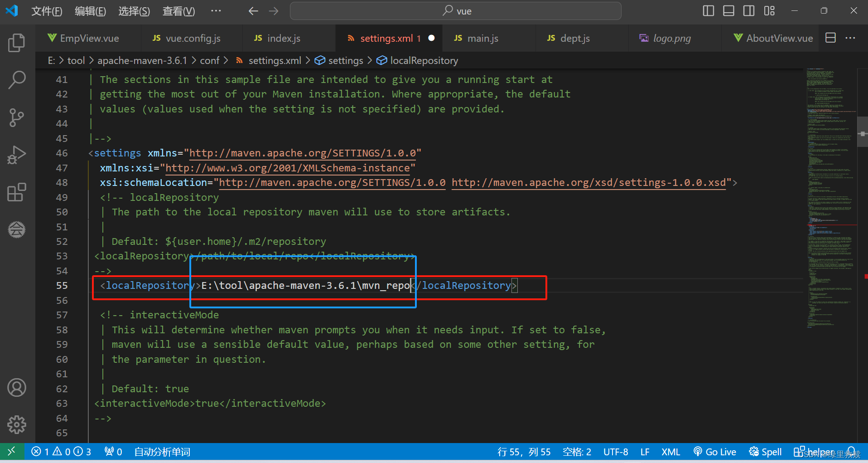
Task: Toggle the bottom panel layout icon
Action: point(728,10)
